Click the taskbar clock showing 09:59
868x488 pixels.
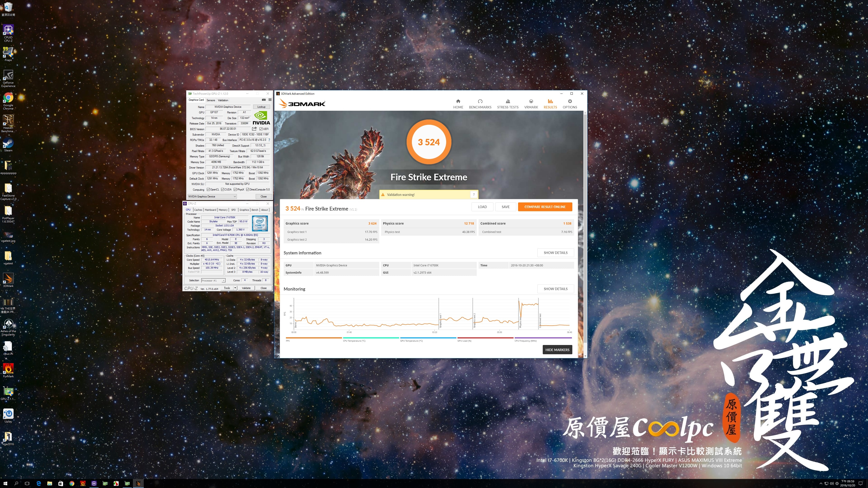click(847, 483)
